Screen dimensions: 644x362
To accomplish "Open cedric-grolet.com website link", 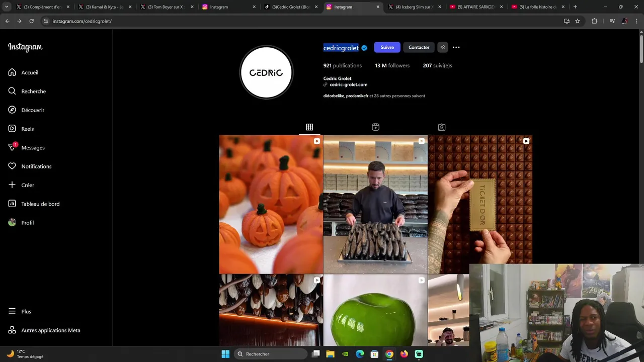I will point(348,84).
